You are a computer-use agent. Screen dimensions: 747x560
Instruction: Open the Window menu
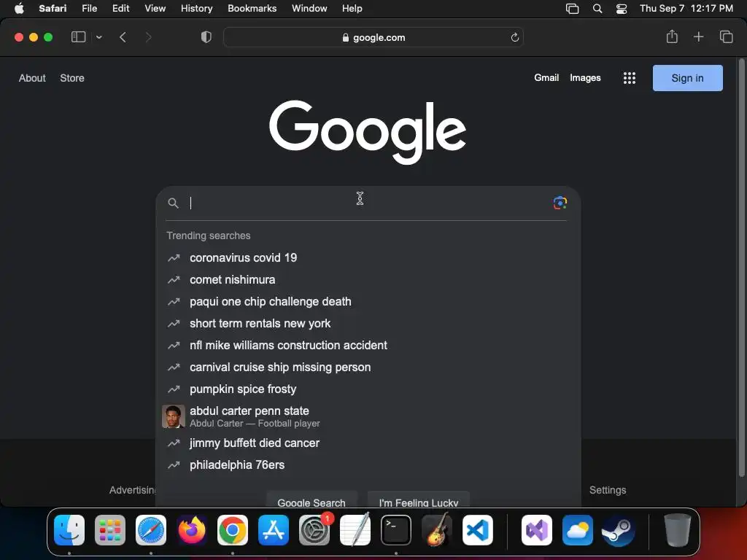309,9
